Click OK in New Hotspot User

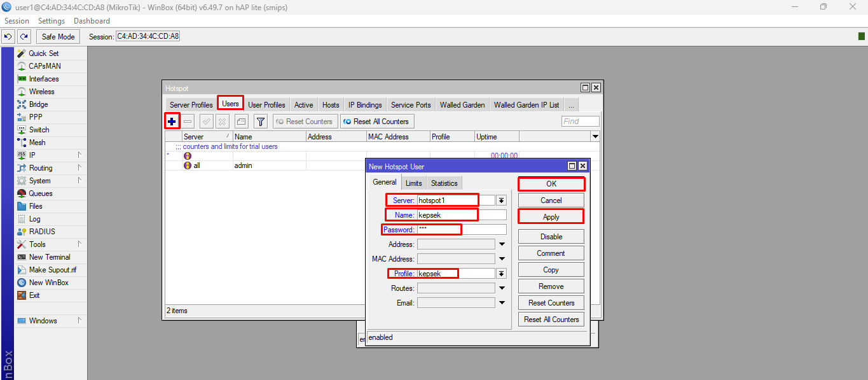551,184
